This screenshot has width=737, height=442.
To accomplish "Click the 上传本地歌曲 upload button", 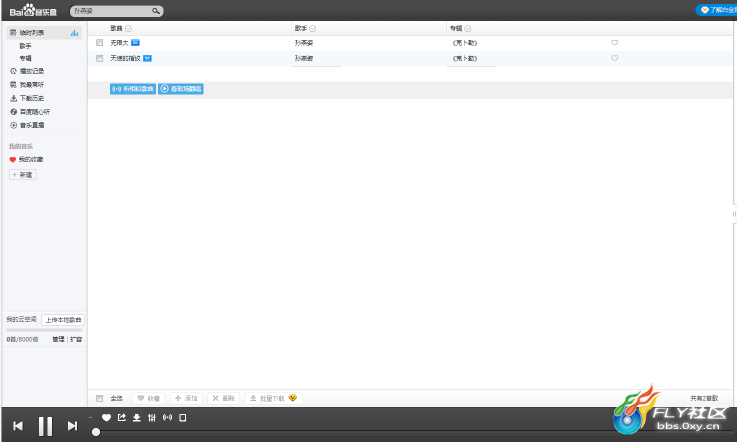I will (63, 320).
